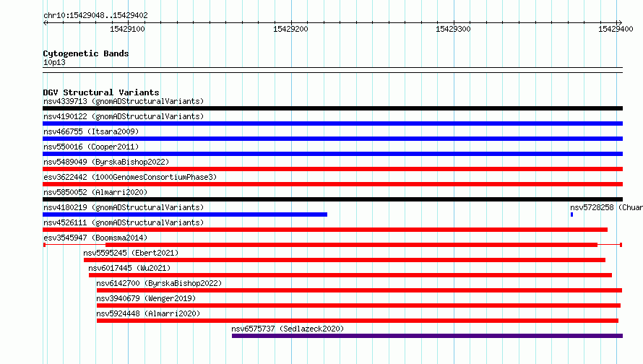Open nsv6017445 (Wu2021) label
Image resolution: width=643 pixels, height=364 pixels.
click(x=129, y=268)
